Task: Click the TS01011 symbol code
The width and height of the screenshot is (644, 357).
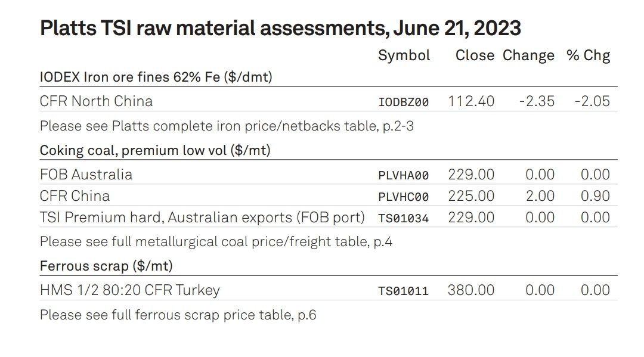Action: tap(404, 291)
